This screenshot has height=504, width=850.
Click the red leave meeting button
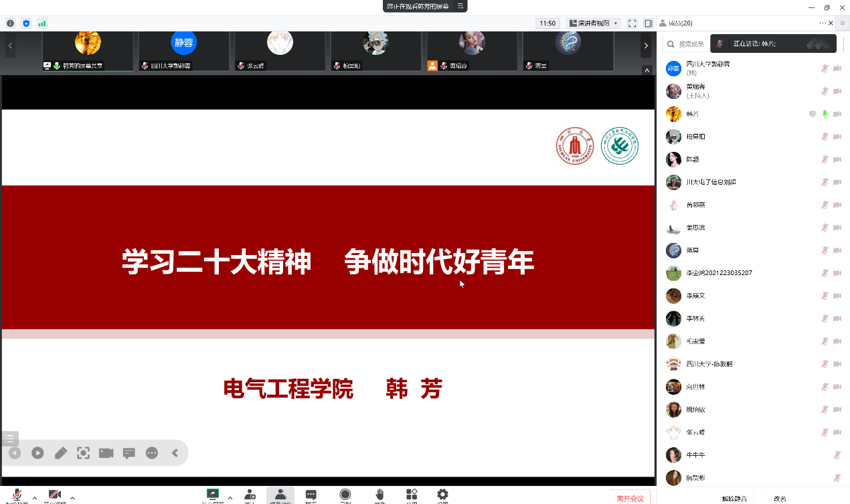coord(630,498)
